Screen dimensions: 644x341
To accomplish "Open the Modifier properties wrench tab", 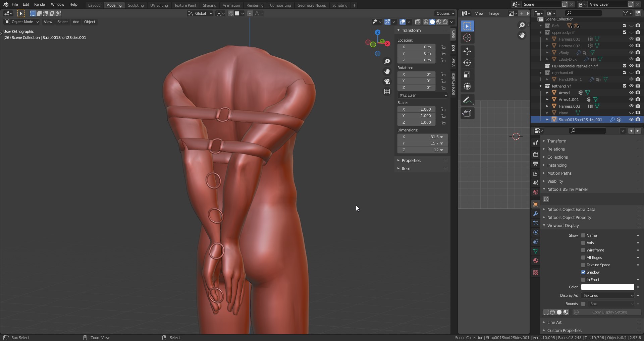I will pyautogui.click(x=536, y=214).
